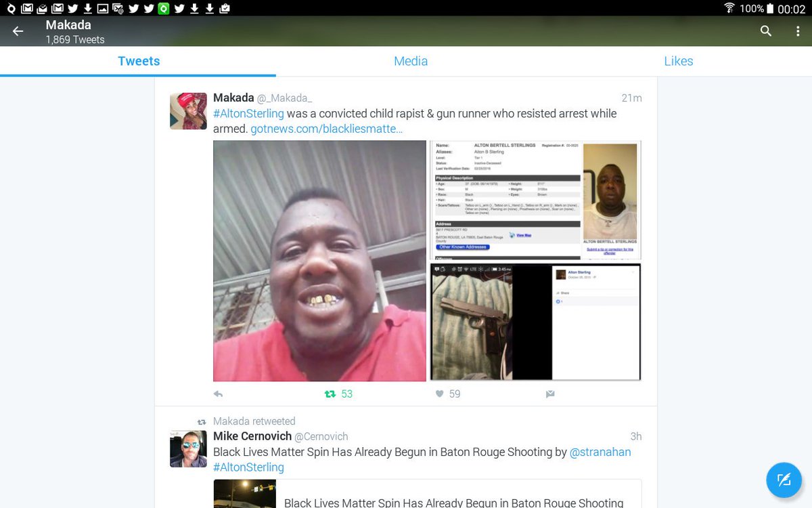Tap the 'Makada' title in header
The height and width of the screenshot is (508, 812).
tap(68, 25)
